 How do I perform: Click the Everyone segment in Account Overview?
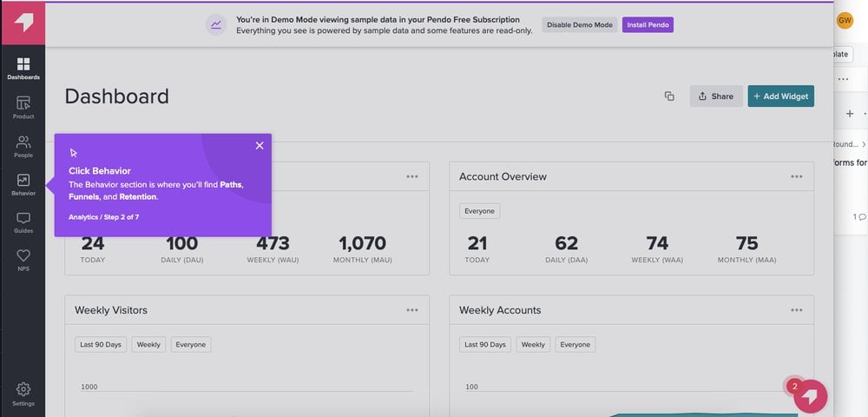(x=479, y=211)
